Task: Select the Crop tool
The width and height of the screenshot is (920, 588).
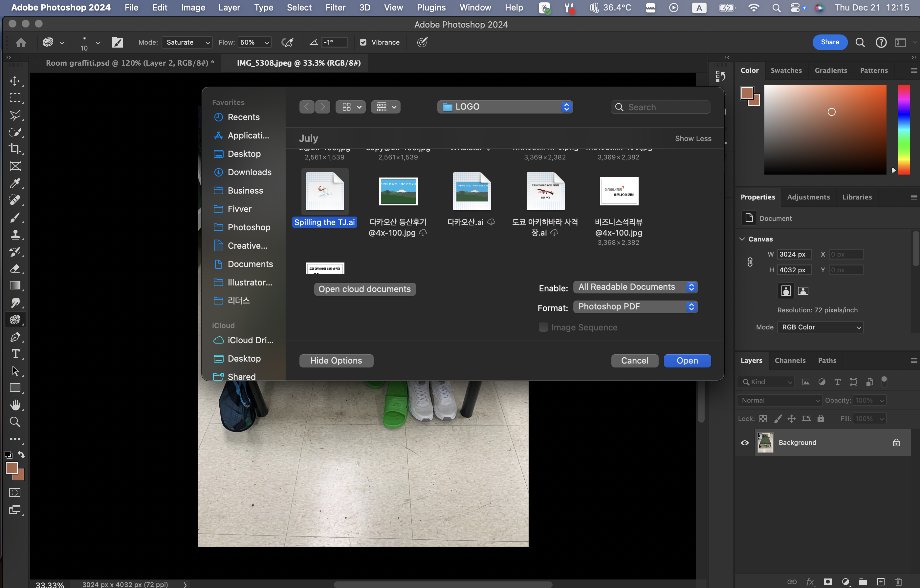Action: (15, 149)
